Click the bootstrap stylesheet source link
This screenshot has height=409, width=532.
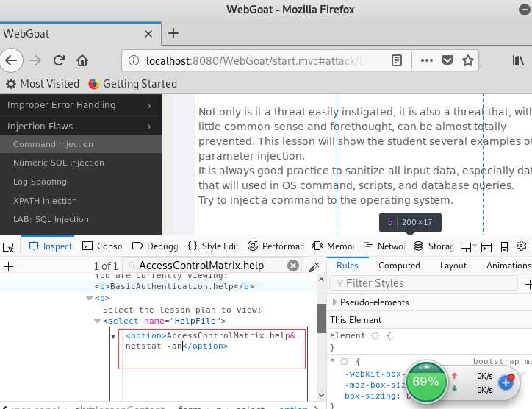tap(502, 361)
